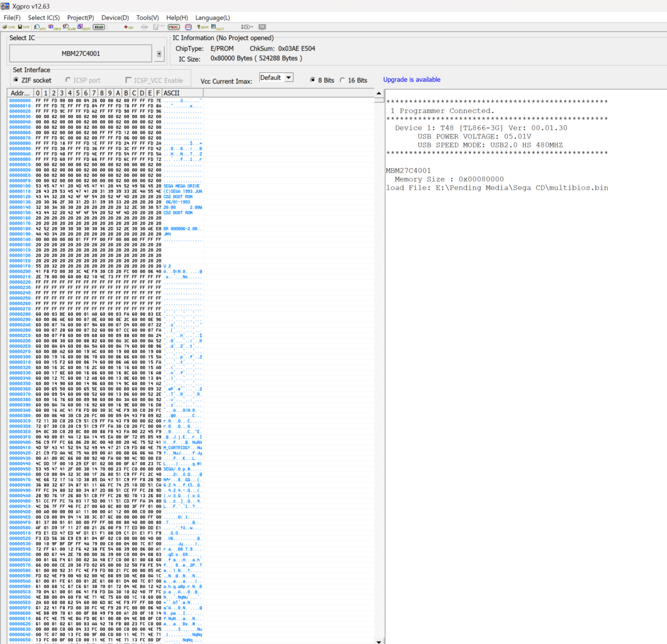The width and height of the screenshot is (667, 644).
Task: Run the AUTO detect toolbar icon
Action: pyautogui.click(x=40, y=27)
